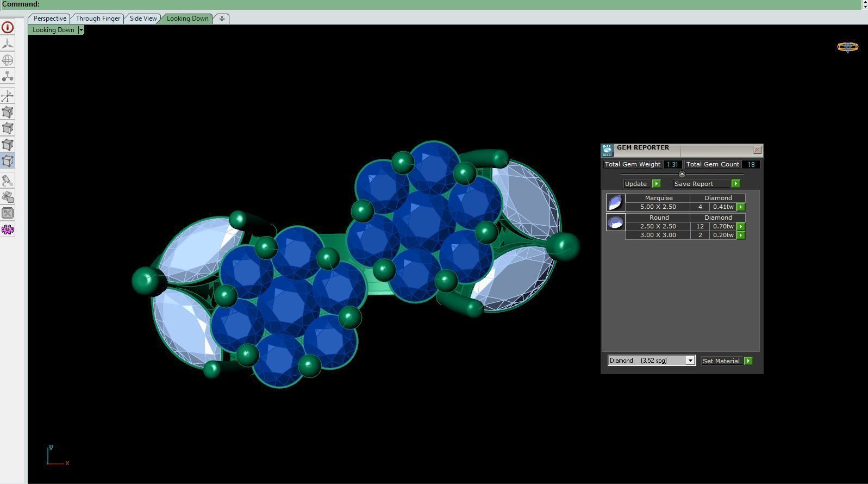The image size is (868, 484).
Task: Click the Command line scroll arrows at top right
Action: pyautogui.click(x=865, y=4)
